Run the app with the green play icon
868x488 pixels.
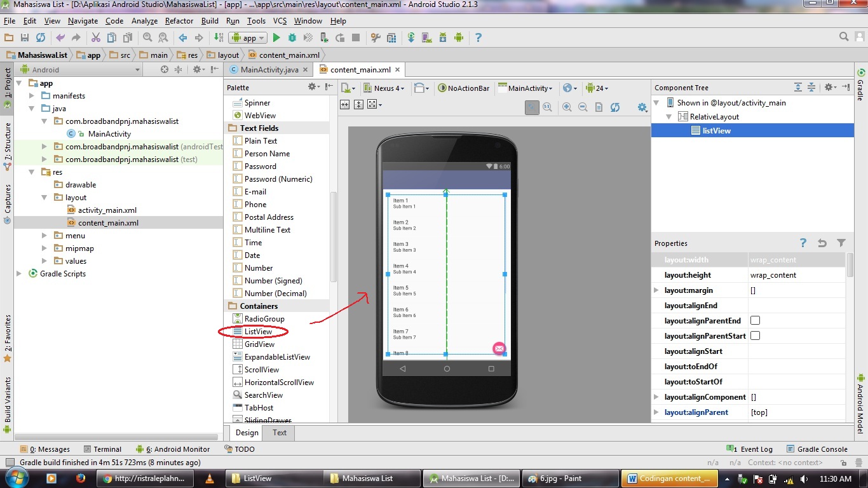[276, 37]
